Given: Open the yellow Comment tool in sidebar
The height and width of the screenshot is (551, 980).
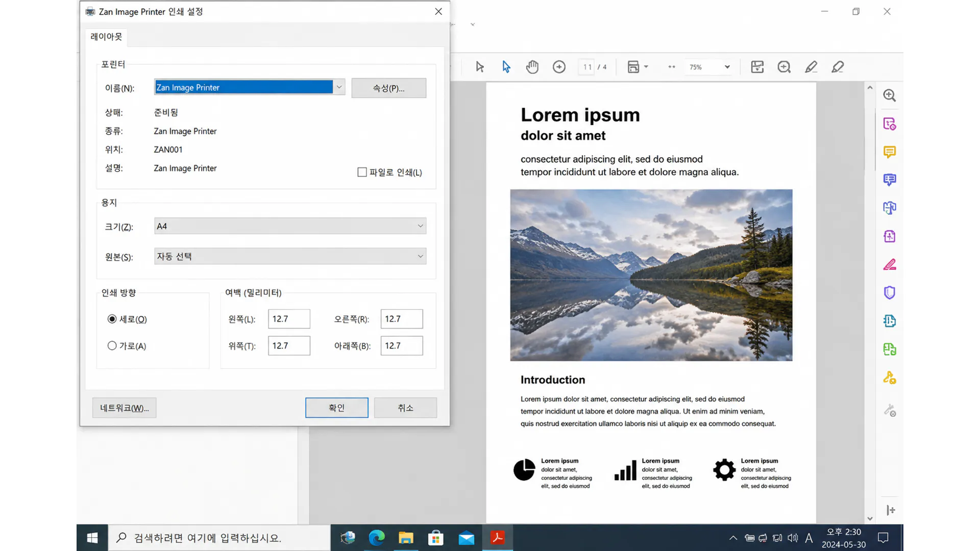Looking at the screenshot, I should (x=889, y=152).
